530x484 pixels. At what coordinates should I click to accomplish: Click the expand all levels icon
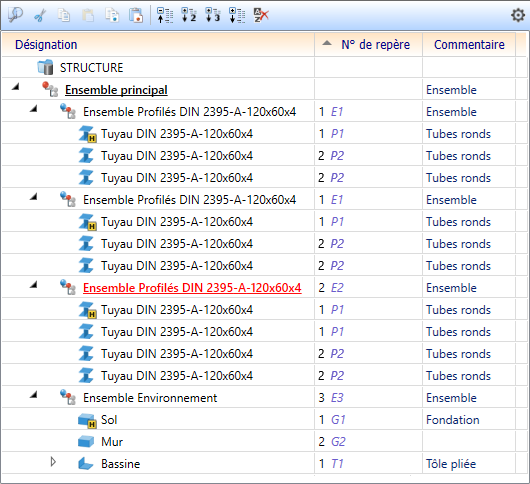click(237, 15)
